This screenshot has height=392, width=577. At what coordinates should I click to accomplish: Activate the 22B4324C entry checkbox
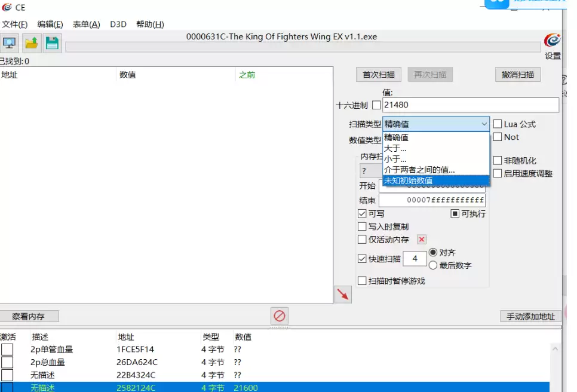(7, 375)
